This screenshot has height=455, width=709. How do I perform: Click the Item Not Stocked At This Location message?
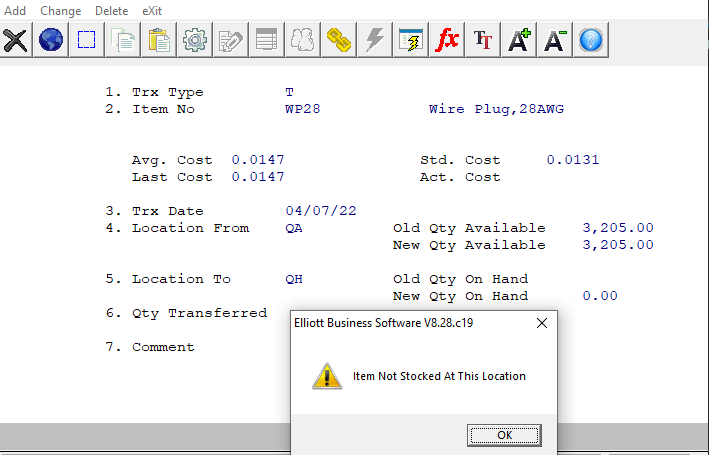pos(439,376)
